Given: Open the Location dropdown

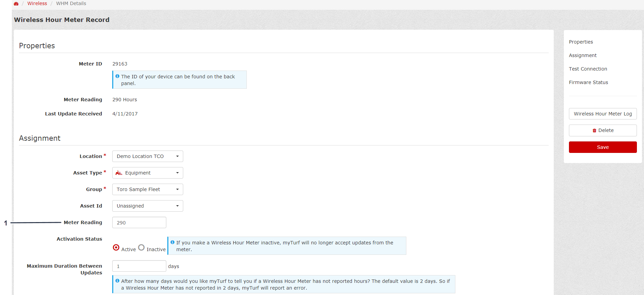Looking at the screenshot, I should pos(147,156).
